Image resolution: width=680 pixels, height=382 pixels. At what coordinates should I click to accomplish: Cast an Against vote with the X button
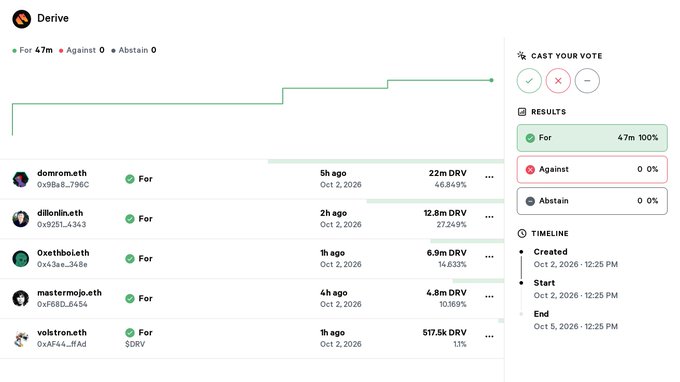(x=558, y=81)
